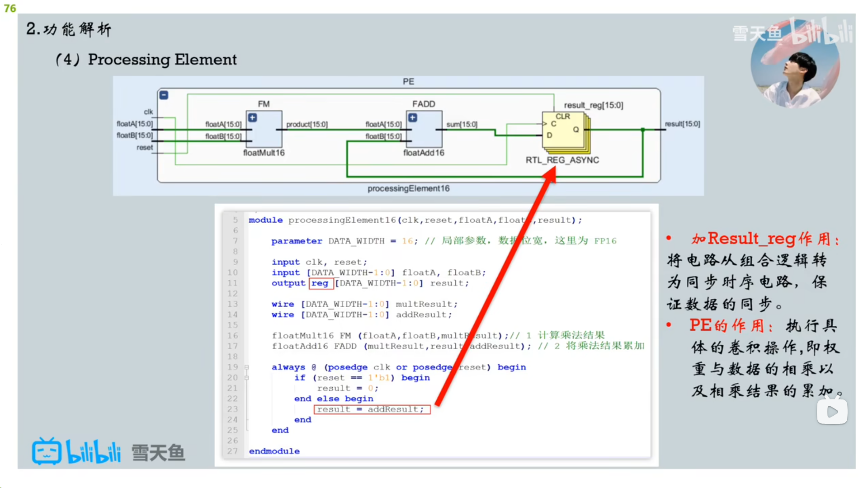Expand the FM block plus icon
868x488 pixels.
point(252,117)
